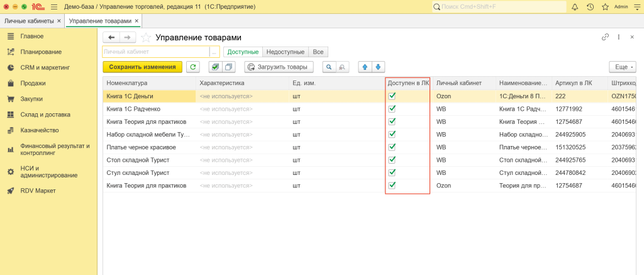644x275 pixels.
Task: Open the Admin user menu
Action: tap(621, 7)
